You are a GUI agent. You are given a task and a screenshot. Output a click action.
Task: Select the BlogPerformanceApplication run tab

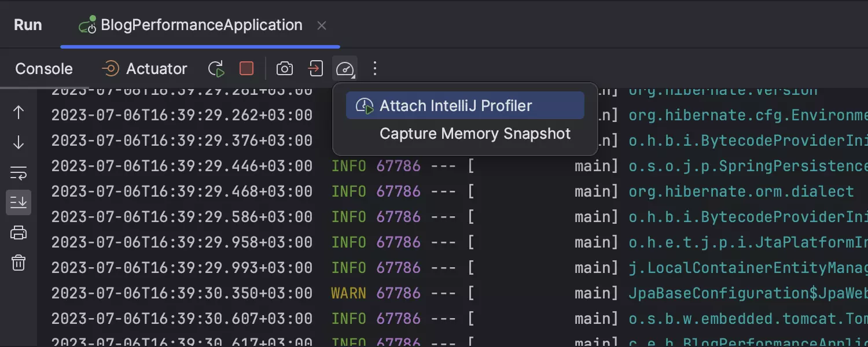200,25
